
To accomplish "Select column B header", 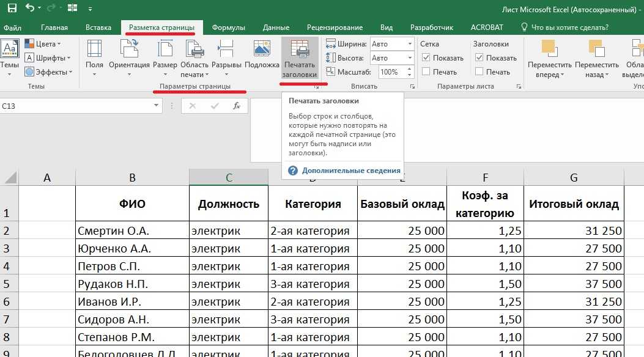I will click(x=132, y=177).
